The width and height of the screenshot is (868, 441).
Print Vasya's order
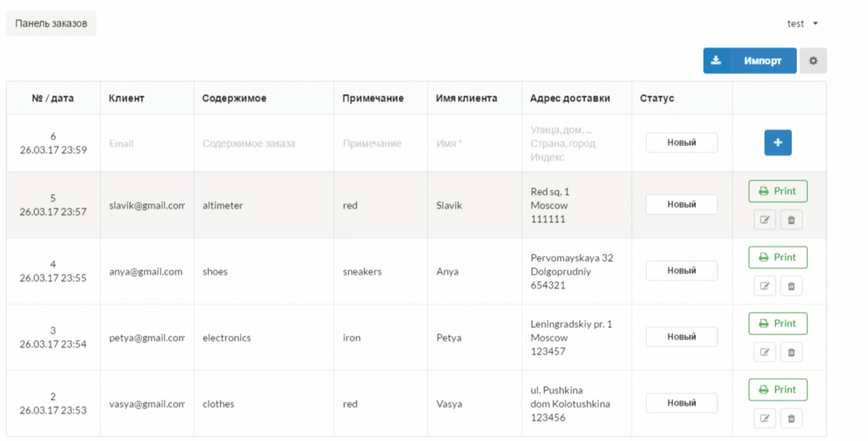point(777,390)
